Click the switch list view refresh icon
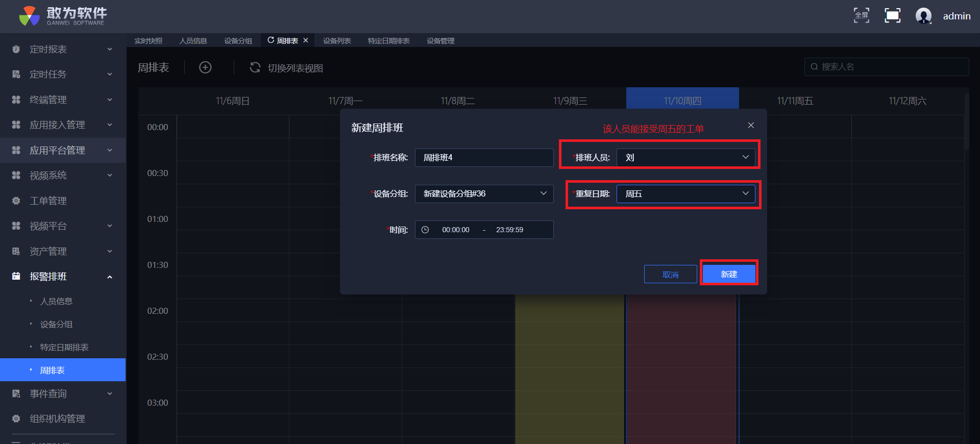The image size is (980, 444). [x=255, y=67]
